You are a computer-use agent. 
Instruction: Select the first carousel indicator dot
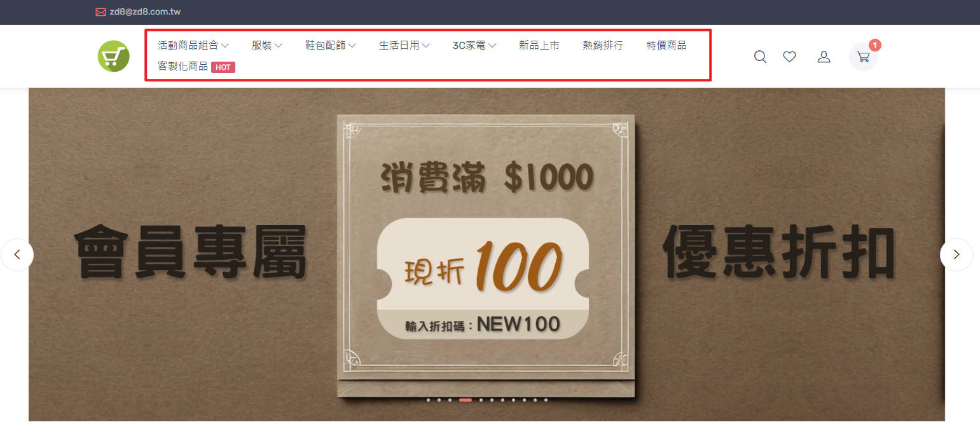[x=428, y=400]
